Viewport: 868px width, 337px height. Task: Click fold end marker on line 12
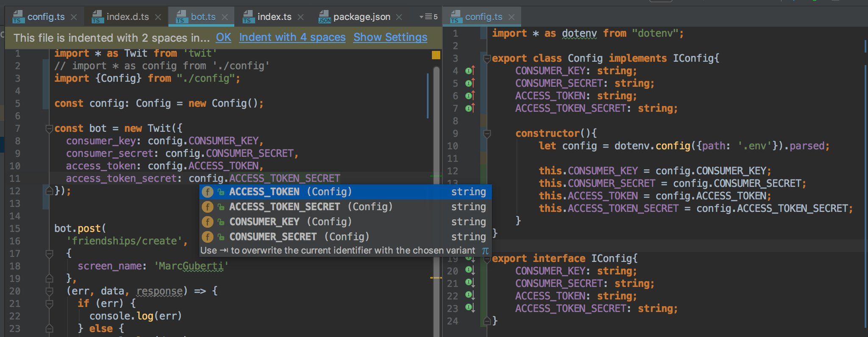click(x=49, y=191)
